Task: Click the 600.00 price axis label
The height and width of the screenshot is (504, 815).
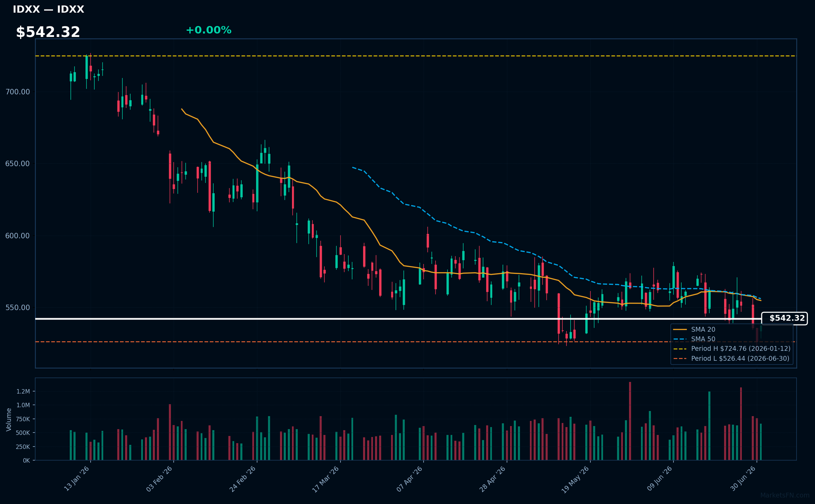Action: 17,236
